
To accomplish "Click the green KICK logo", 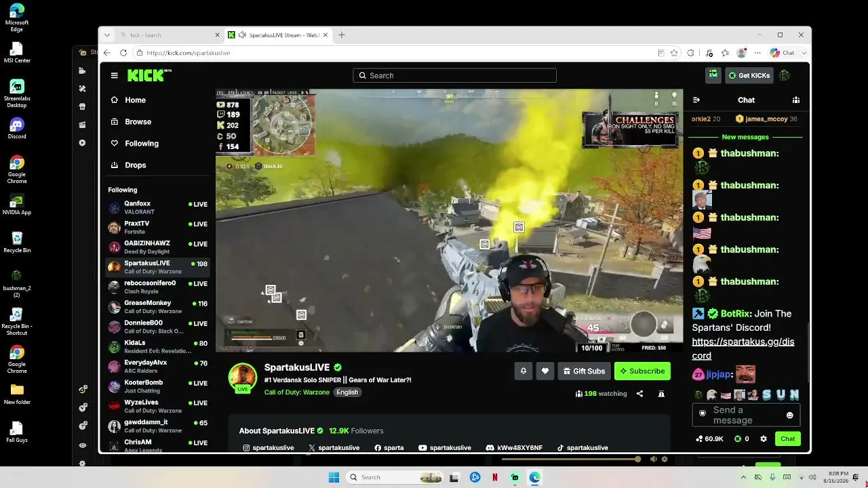I will 146,75.
